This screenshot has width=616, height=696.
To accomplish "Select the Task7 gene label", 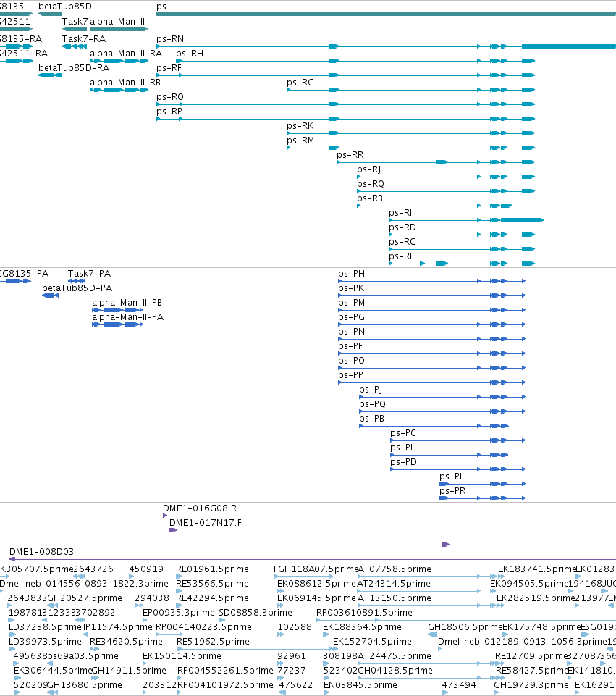I will tap(75, 21).
